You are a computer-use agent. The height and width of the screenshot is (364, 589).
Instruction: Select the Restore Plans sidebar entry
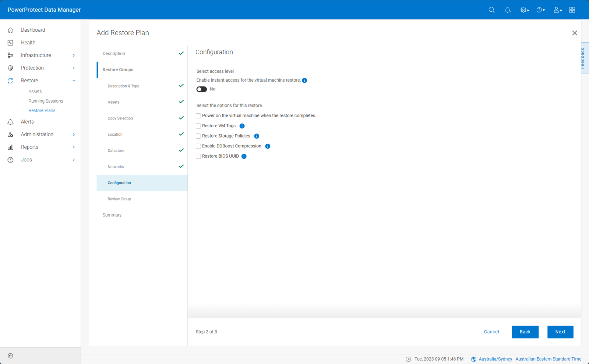(42, 110)
